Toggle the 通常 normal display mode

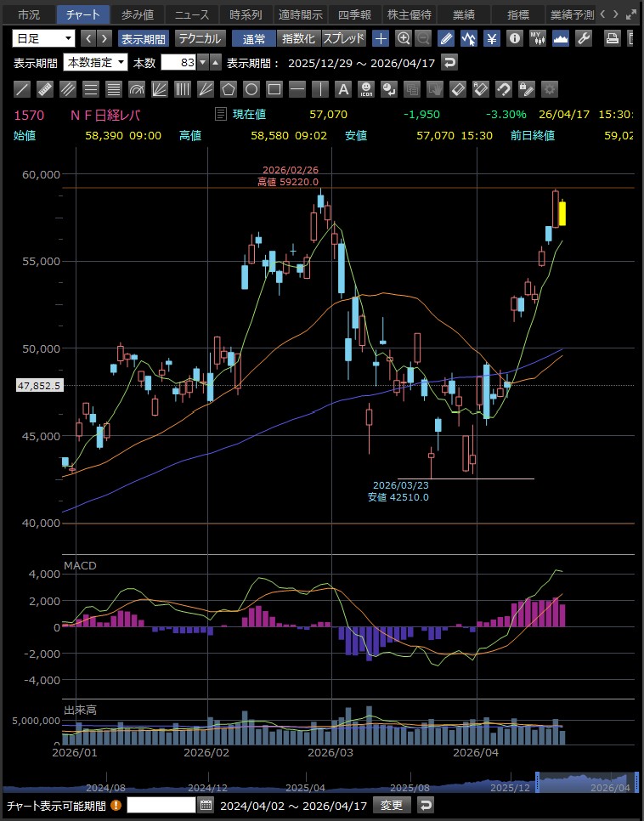tap(253, 38)
